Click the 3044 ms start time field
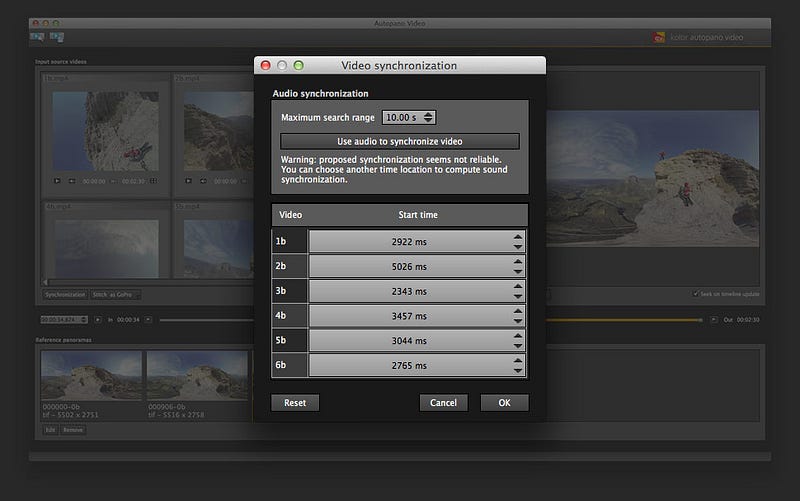The height and width of the screenshot is (501, 800). (x=417, y=340)
